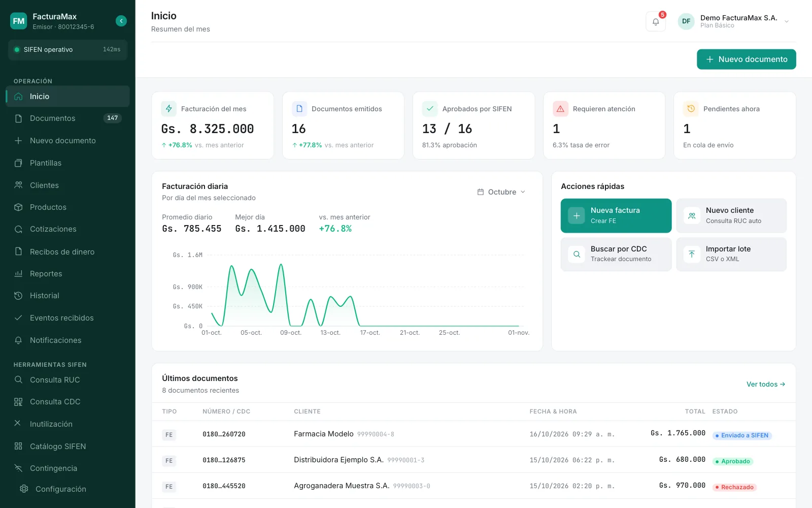Select Nuevo documento in the sidebar
Viewport: 812px width, 508px height.
pyautogui.click(x=67, y=141)
